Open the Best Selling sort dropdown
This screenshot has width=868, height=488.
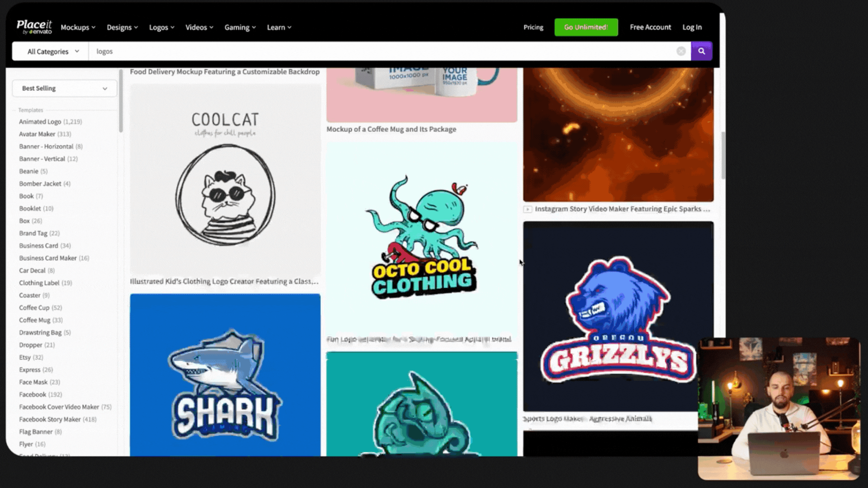point(64,89)
